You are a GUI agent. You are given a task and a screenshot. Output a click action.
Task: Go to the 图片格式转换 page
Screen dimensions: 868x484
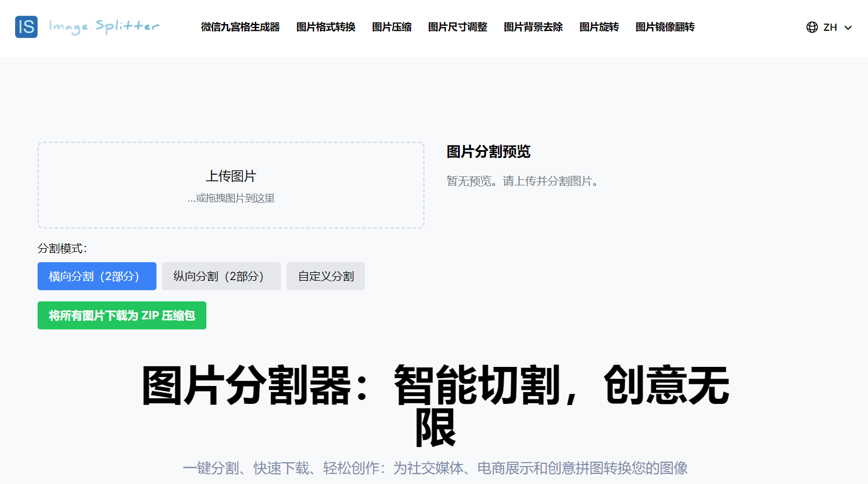point(326,27)
